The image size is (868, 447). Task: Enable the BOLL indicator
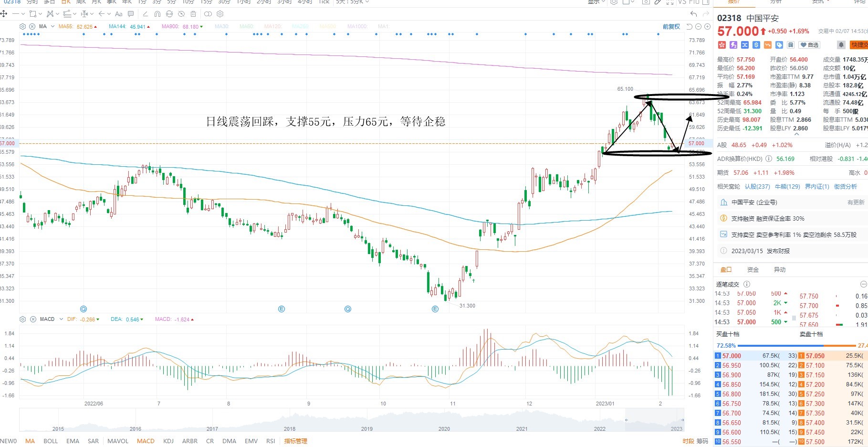[51, 441]
